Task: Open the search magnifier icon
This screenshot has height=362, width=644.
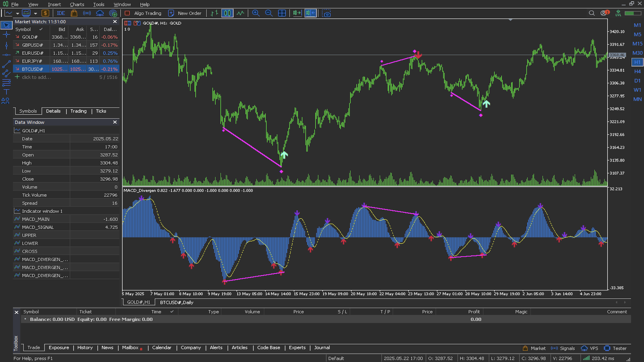Action: point(592,13)
